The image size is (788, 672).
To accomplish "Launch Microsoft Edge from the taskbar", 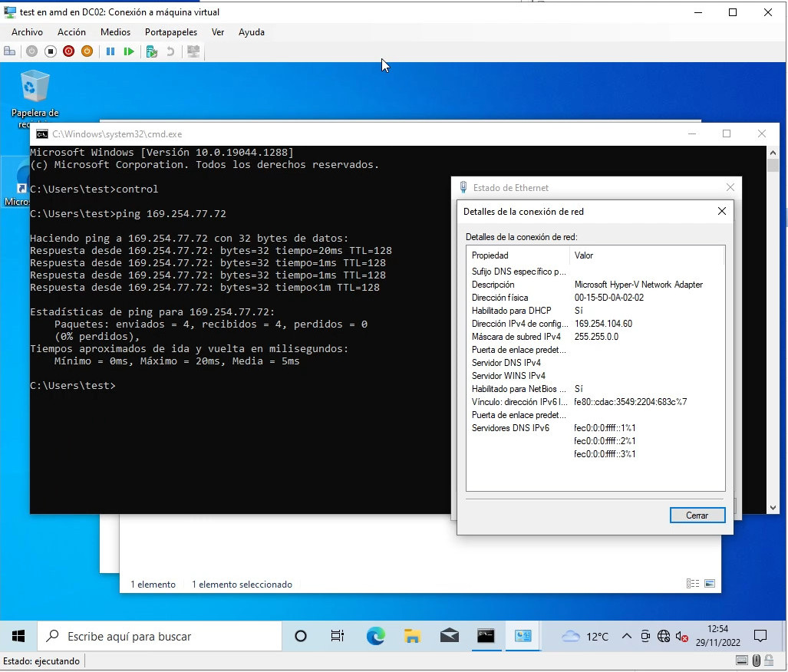I will 375,636.
